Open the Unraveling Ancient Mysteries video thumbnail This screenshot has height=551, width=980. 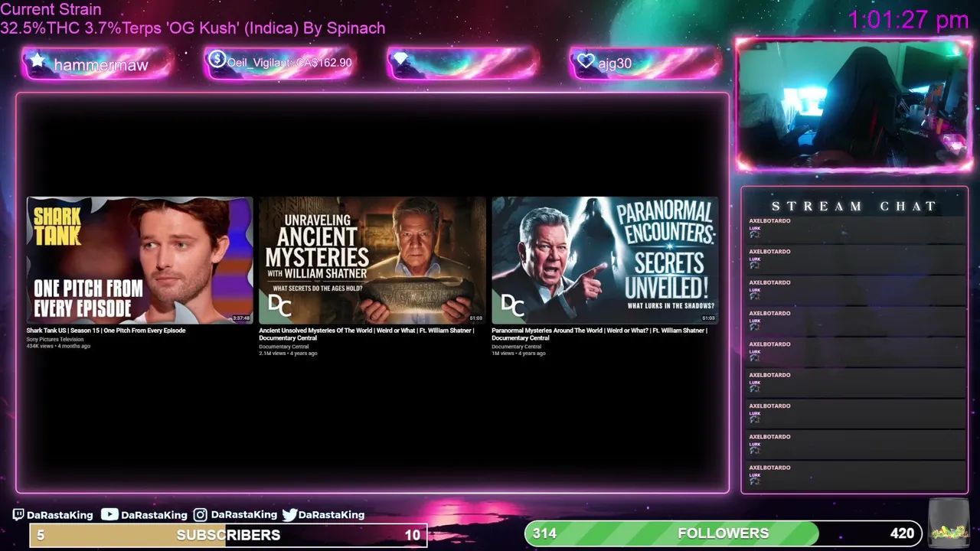(372, 260)
